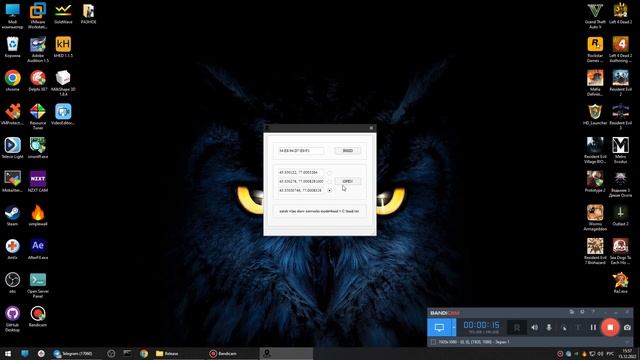Tick the checkbox in Bandicam status row
This screenshot has height=360, width=640.
point(433,342)
